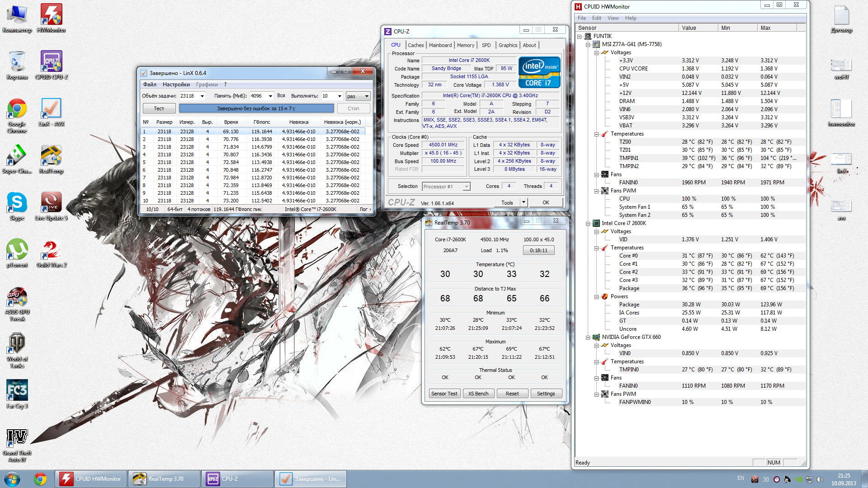Open the Processor #1 selection dropdown
Image resolution: width=868 pixels, height=488 pixels.
(467, 187)
